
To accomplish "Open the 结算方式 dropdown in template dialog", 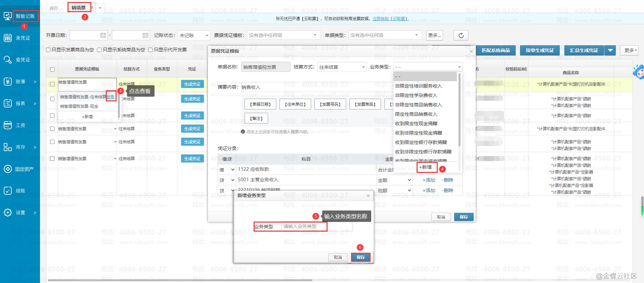I will pyautogui.click(x=342, y=67).
